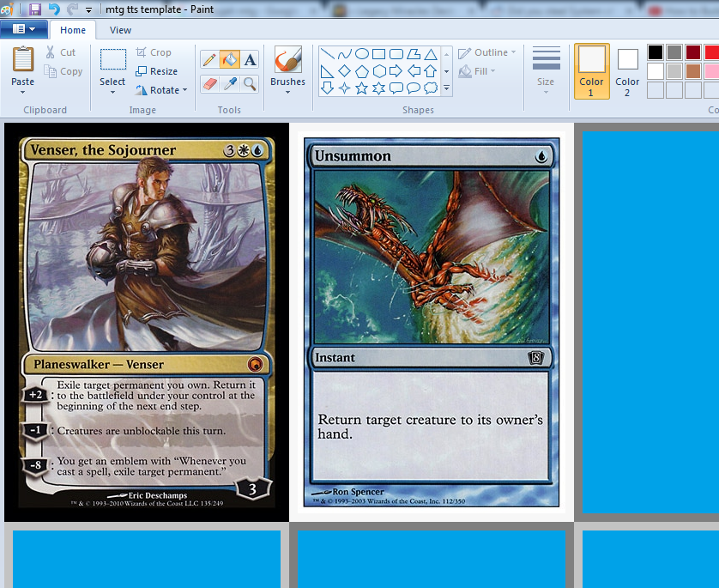The width and height of the screenshot is (719, 588).
Task: Choose the Pentagon shape
Action: point(362,71)
